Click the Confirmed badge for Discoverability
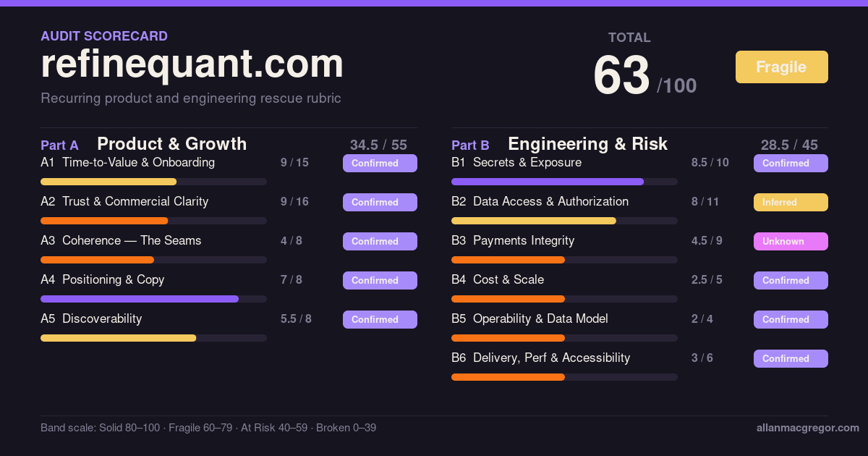The height and width of the screenshot is (456, 868). 380,319
